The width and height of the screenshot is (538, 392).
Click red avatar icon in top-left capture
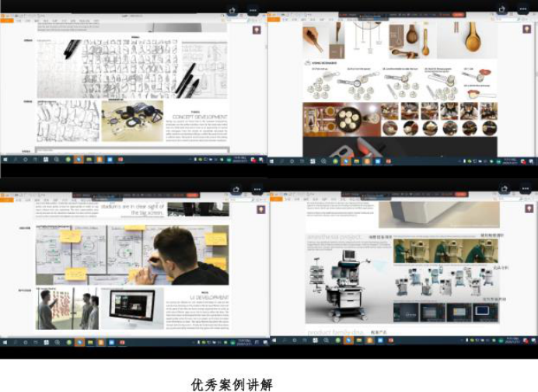(257, 30)
